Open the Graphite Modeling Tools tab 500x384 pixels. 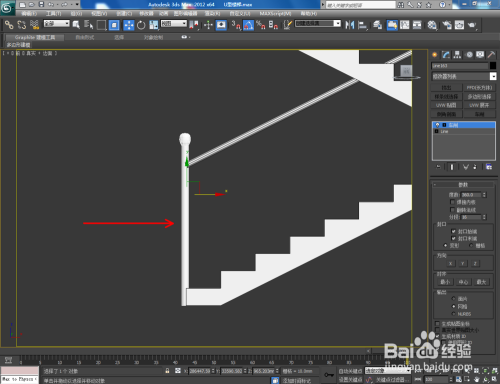click(35, 37)
